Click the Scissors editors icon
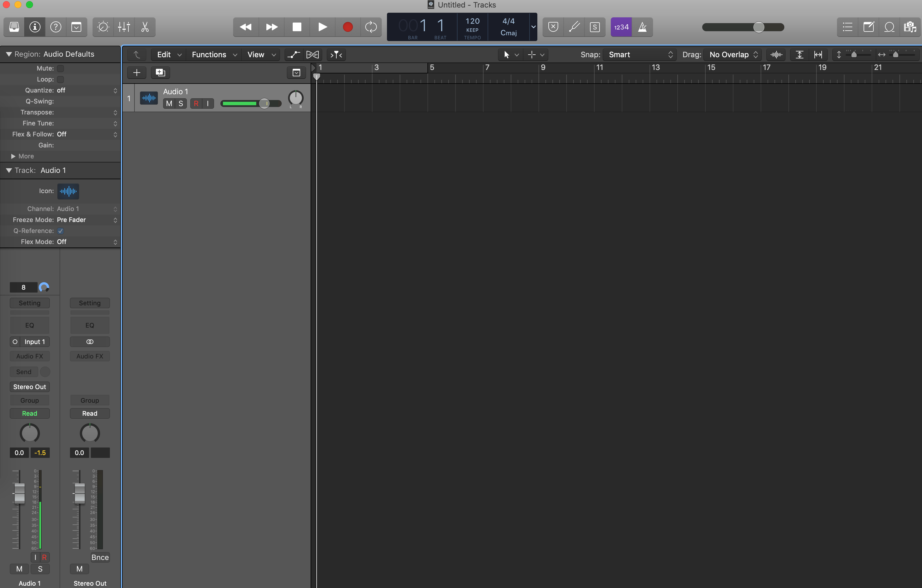 [145, 27]
